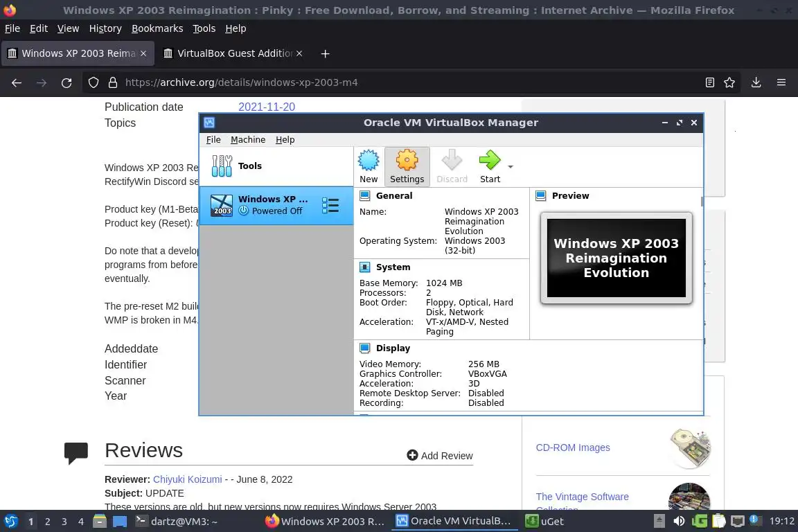
Task: Switch to Firefox taskbar window
Action: pyautogui.click(x=325, y=522)
